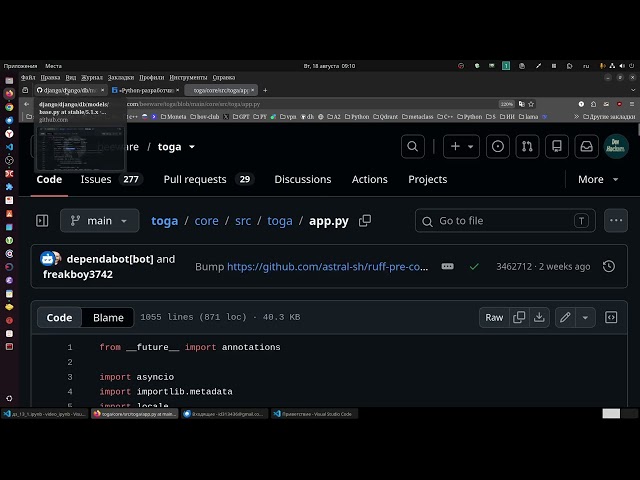640x480 pixels.
Task: Open pull requests icon in header
Action: [x=527, y=146]
